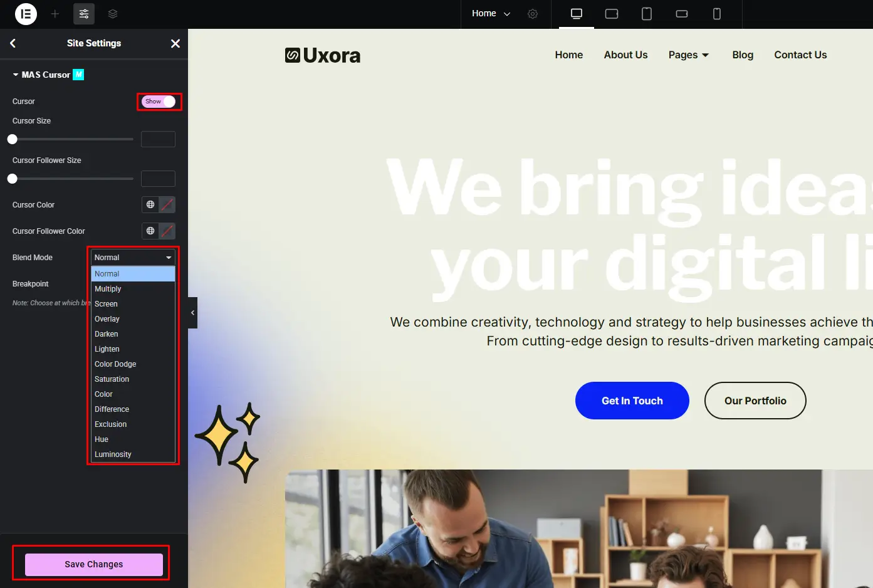Click the Blend Mode dropdown box
Screen dimensions: 873x588
point(133,258)
